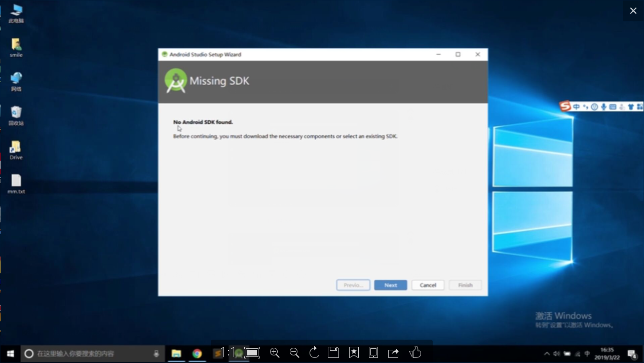Share the image with the share arrow icon
Viewport: 644px width, 363px height.
coord(394,352)
